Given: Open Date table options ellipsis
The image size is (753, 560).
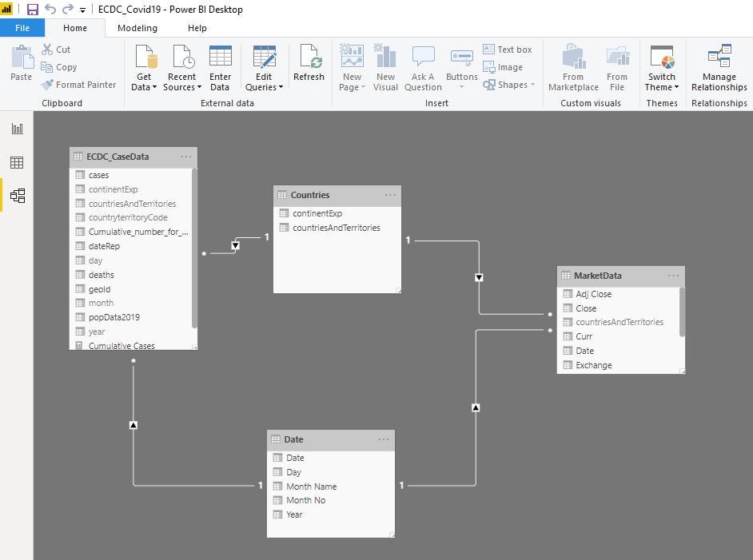Looking at the screenshot, I should click(x=383, y=439).
